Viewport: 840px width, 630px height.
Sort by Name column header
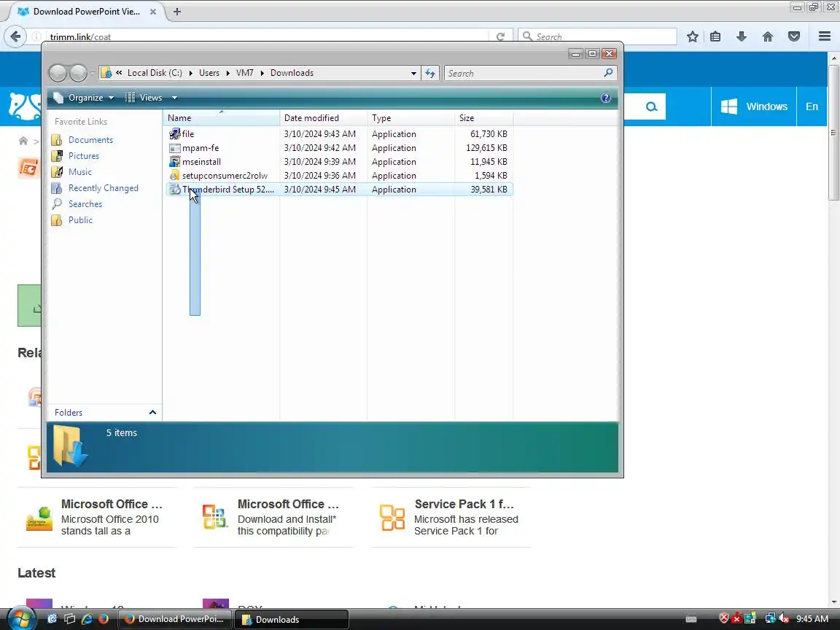221,118
